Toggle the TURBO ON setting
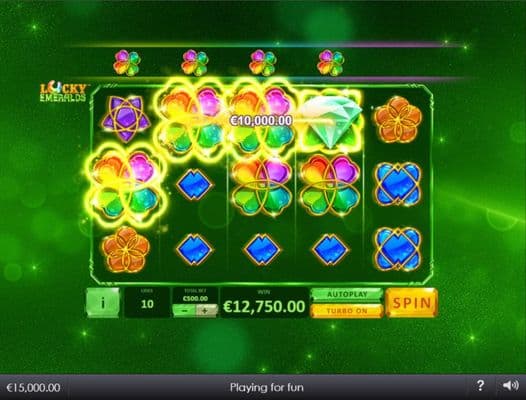Image resolution: width=526 pixels, height=400 pixels. click(x=347, y=311)
